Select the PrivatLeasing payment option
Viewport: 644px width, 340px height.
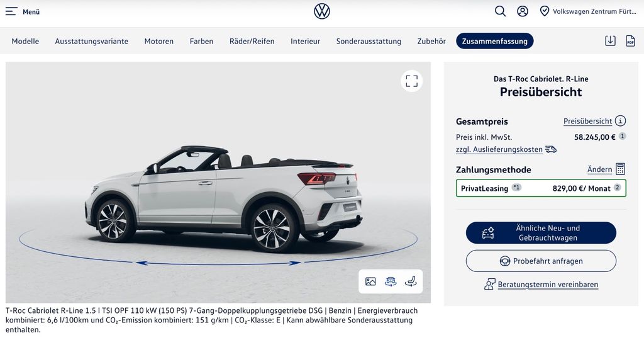click(x=541, y=188)
